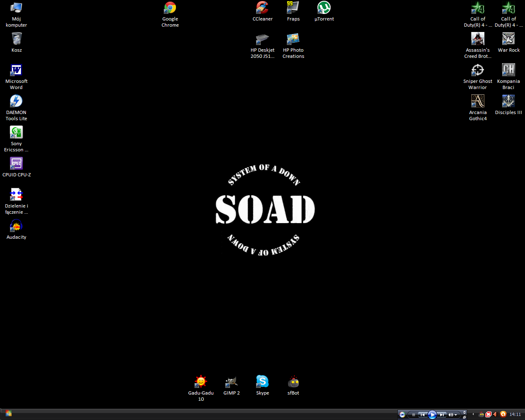Click the µTorrent desktop icon
Screen dimensions: 525x420
click(x=324, y=11)
